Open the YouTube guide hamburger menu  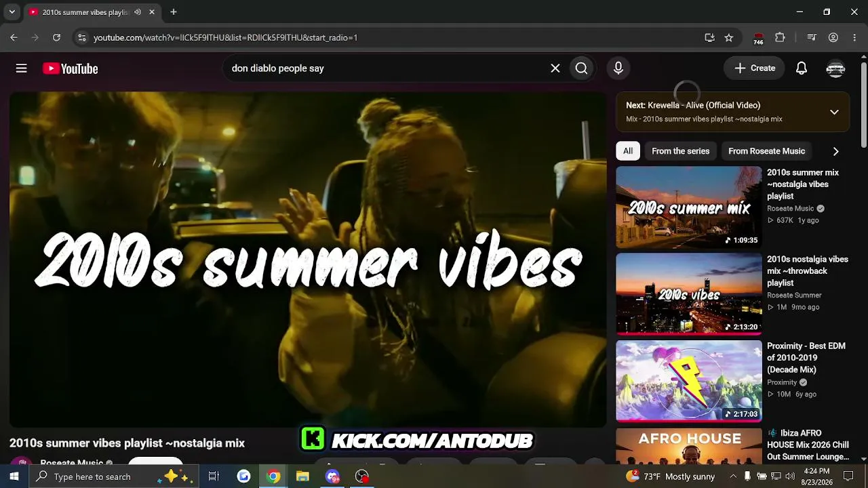(x=22, y=68)
